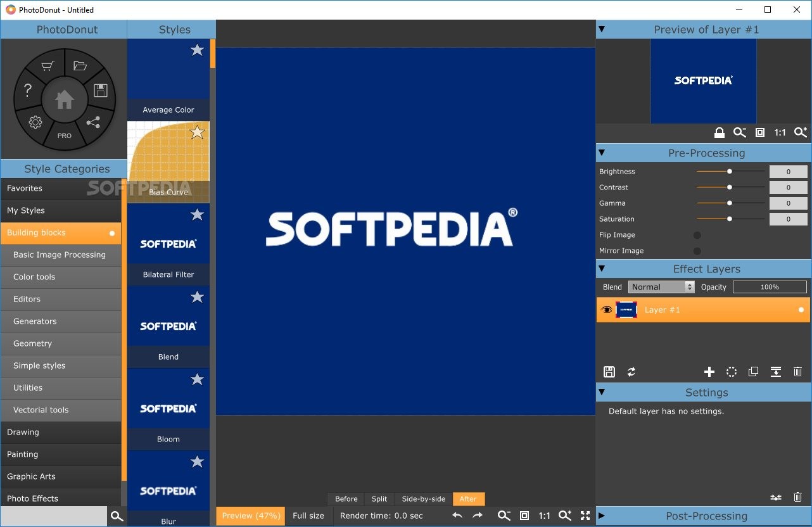The height and width of the screenshot is (527, 812).
Task: Favorite the Blend style star
Action: point(197,297)
